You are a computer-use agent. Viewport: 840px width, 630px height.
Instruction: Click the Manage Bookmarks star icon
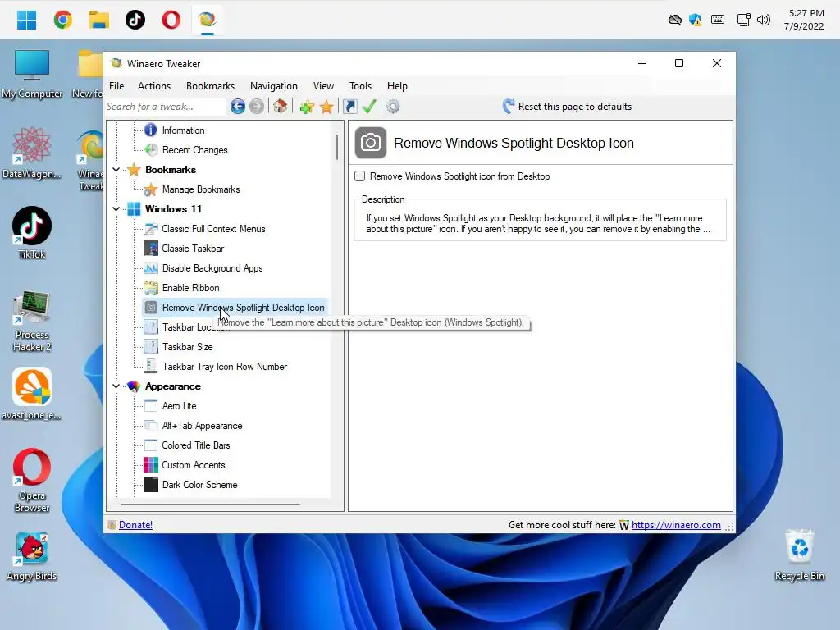[x=151, y=189]
